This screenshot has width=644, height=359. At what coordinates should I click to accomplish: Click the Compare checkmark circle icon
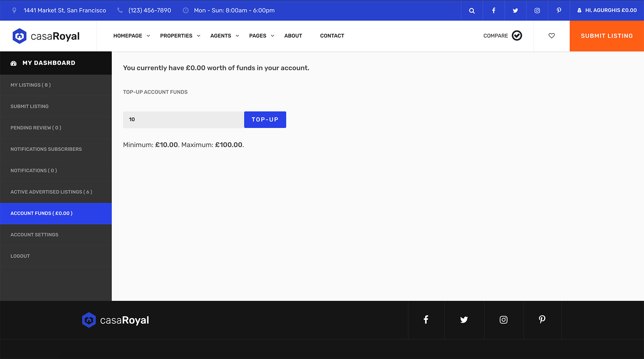pos(517,36)
